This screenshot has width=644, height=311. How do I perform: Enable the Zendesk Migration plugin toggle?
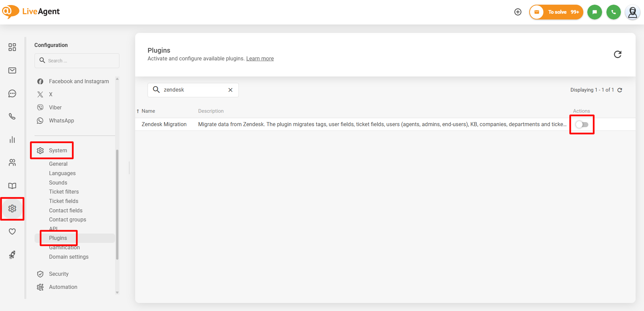[582, 124]
